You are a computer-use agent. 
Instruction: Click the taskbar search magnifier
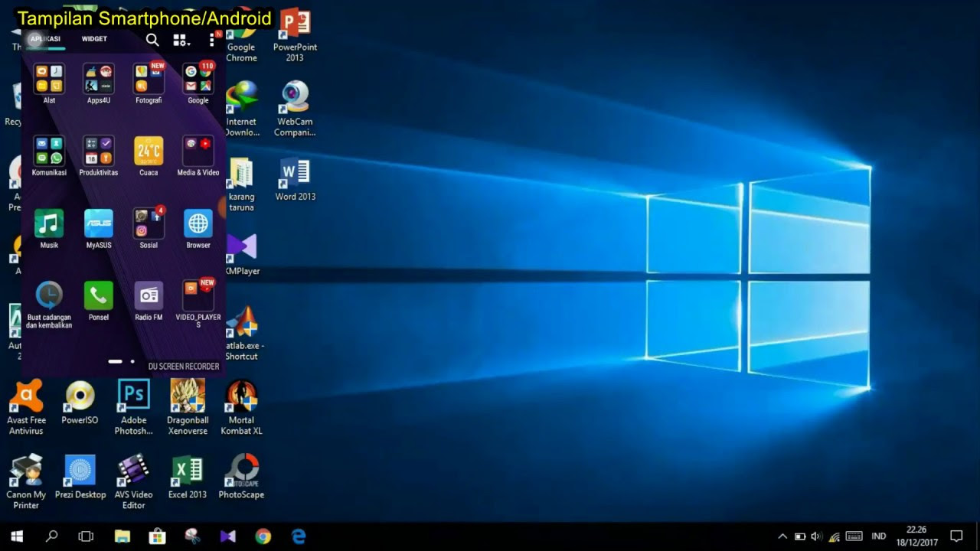click(x=52, y=536)
